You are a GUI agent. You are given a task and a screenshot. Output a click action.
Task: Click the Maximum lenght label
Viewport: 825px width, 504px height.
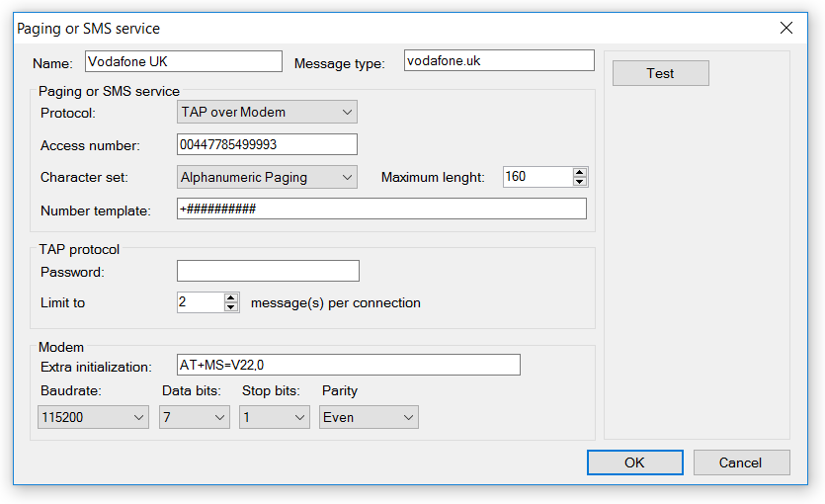[x=433, y=177]
